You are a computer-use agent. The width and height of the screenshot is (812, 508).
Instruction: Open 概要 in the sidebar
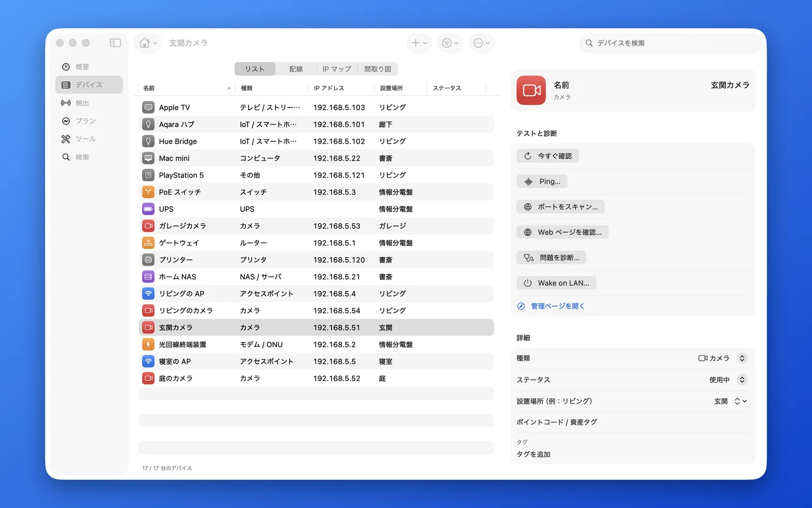click(x=89, y=67)
